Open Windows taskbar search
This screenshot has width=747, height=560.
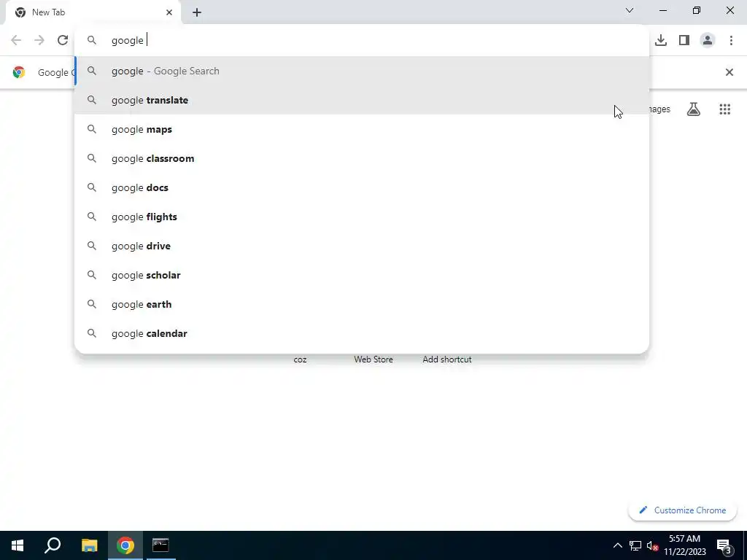click(53, 545)
